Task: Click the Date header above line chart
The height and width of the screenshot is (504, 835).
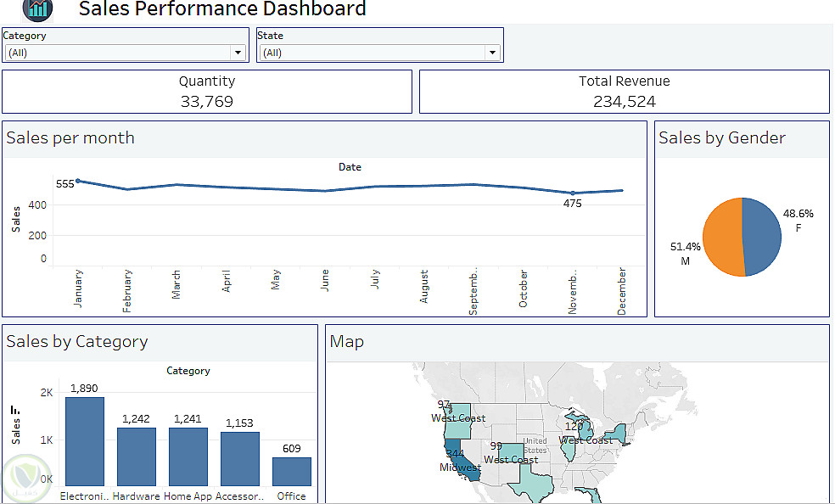Action: pyautogui.click(x=350, y=167)
